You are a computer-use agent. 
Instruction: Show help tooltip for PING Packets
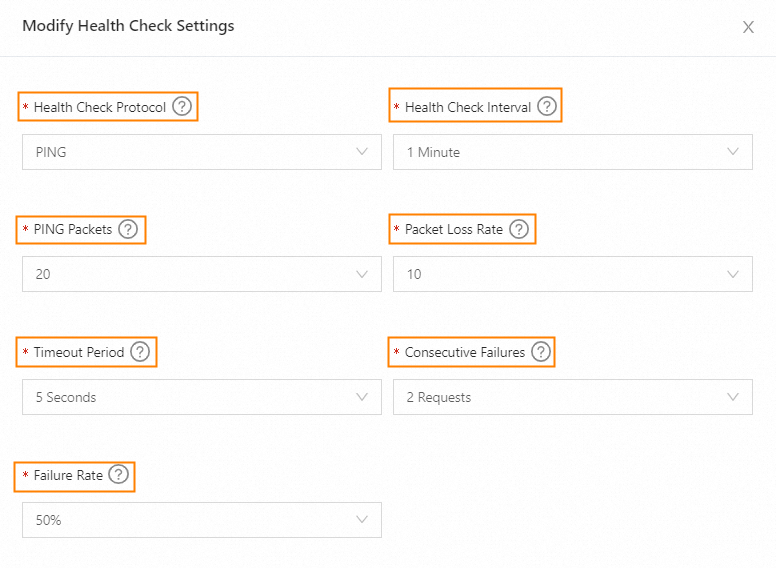128,229
